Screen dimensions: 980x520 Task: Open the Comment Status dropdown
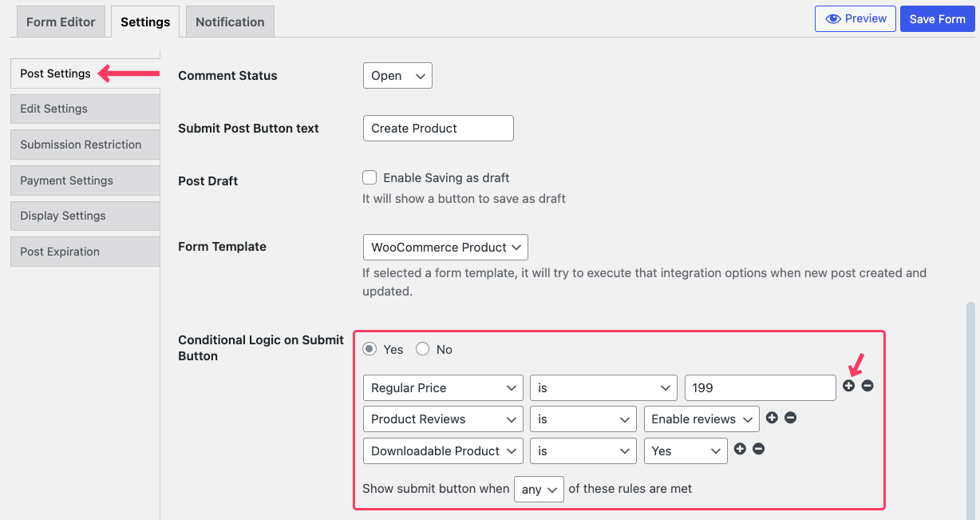397,76
